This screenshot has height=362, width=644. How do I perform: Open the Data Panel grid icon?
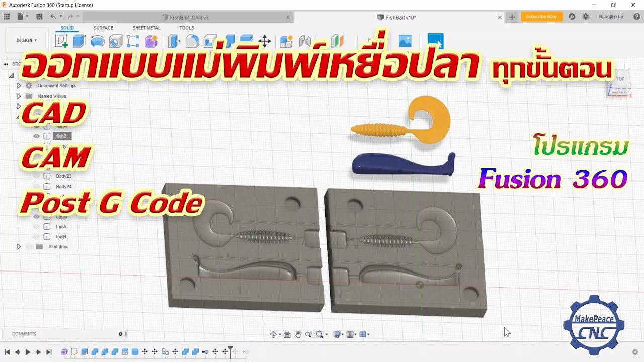(7, 17)
